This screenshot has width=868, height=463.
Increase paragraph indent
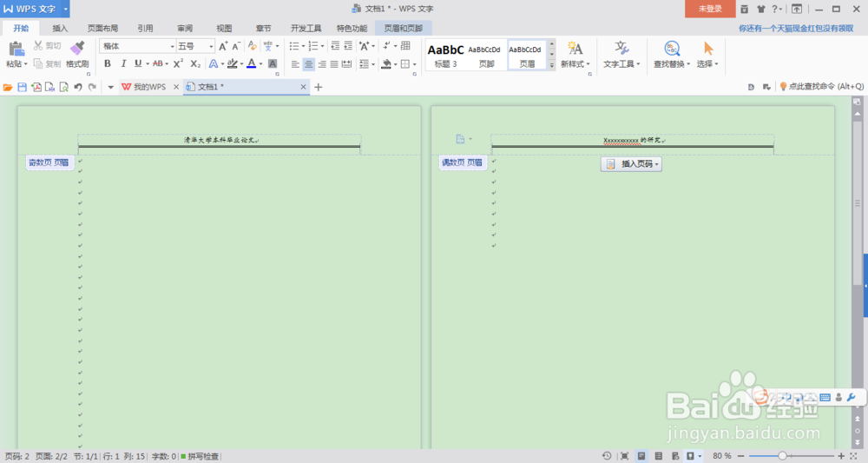(348, 46)
